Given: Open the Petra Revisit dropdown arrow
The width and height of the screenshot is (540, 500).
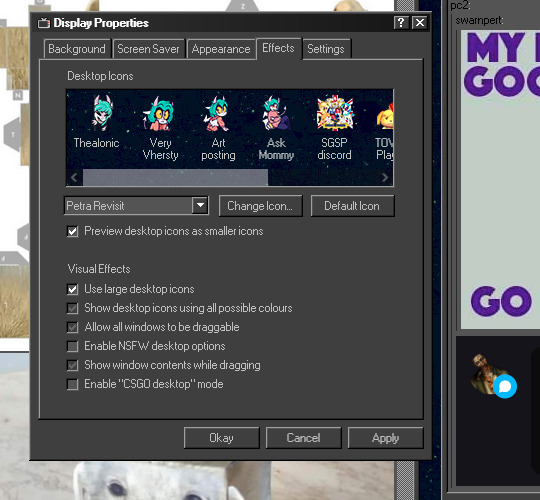Looking at the screenshot, I should (200, 206).
